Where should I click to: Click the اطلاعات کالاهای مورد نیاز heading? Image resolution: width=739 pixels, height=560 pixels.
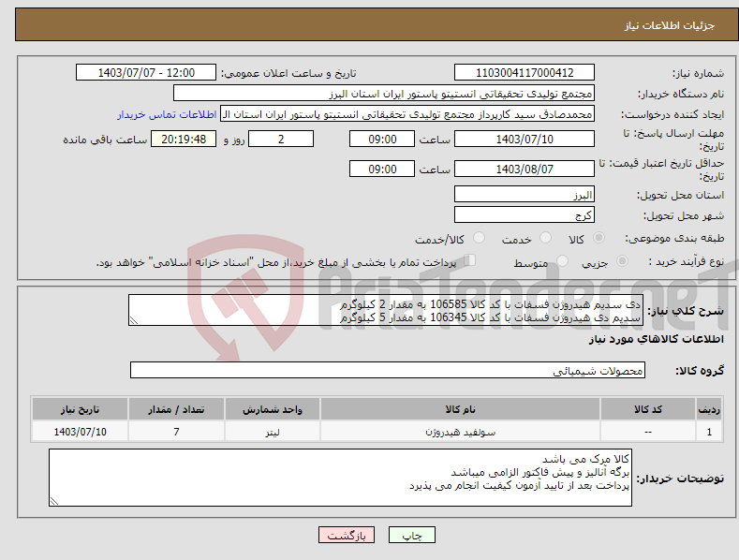[x=656, y=339]
